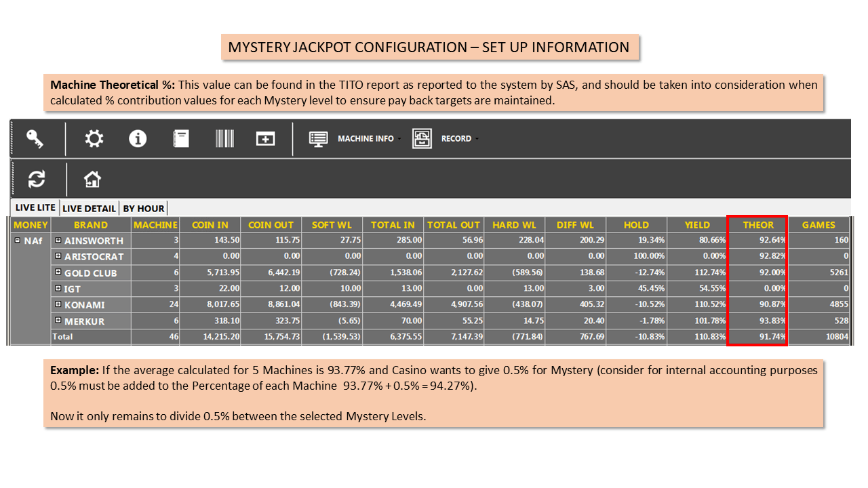Click the add ticket plus icon
The height and width of the screenshot is (488, 868).
[x=265, y=139]
